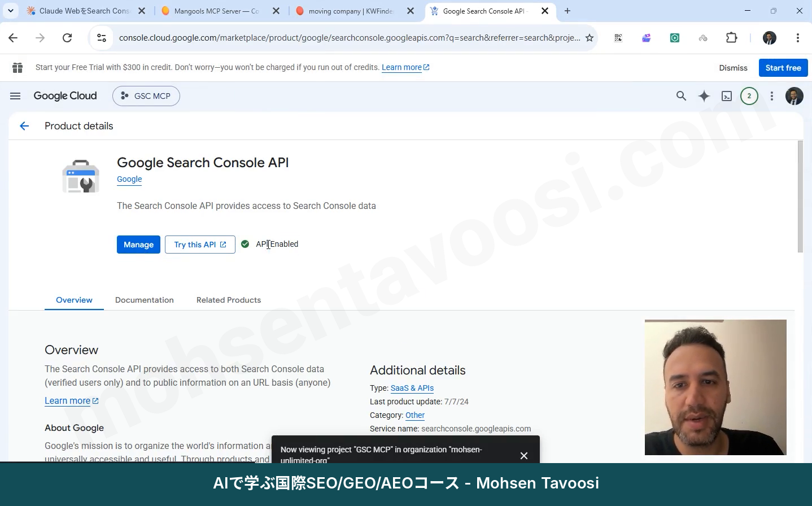Open the Documentation tab

click(145, 300)
